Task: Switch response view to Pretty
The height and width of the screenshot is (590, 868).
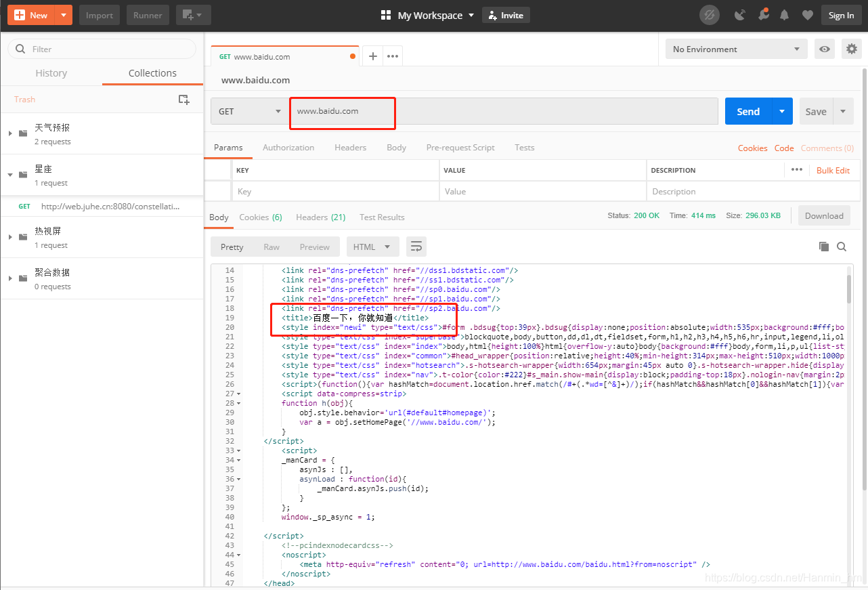Action: point(232,247)
